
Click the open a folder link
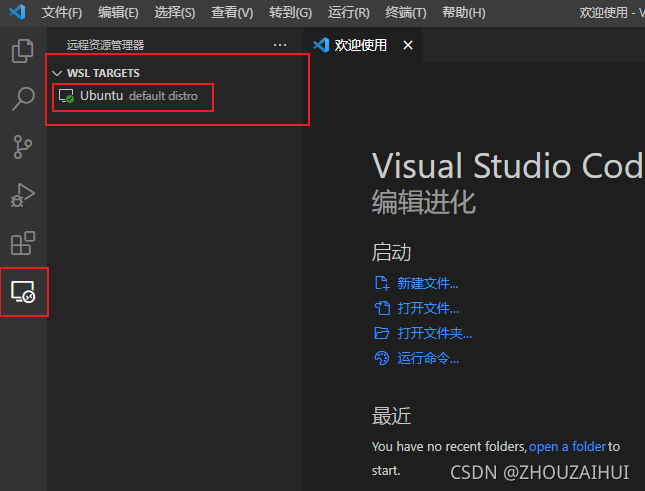tap(567, 447)
